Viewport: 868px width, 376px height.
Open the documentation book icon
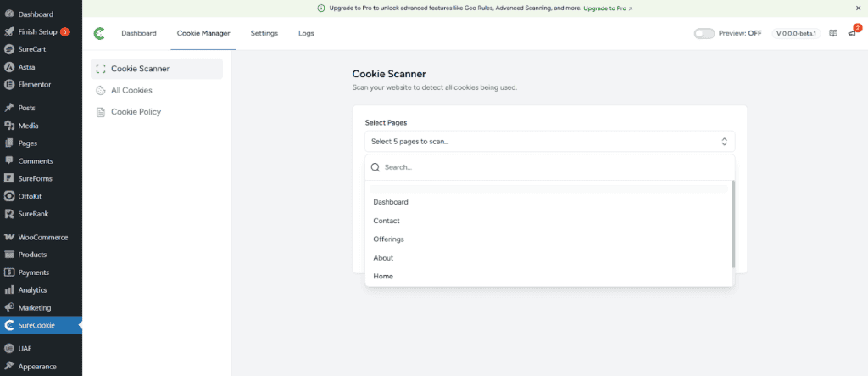833,33
